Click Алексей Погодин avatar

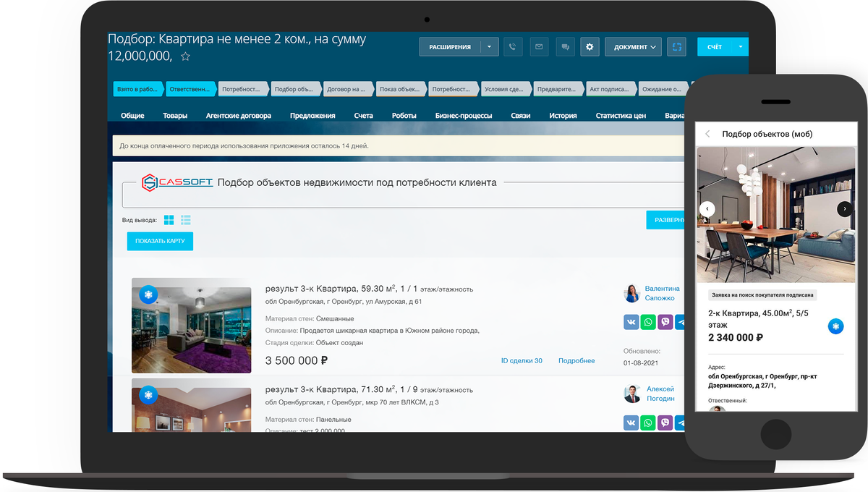coord(631,394)
